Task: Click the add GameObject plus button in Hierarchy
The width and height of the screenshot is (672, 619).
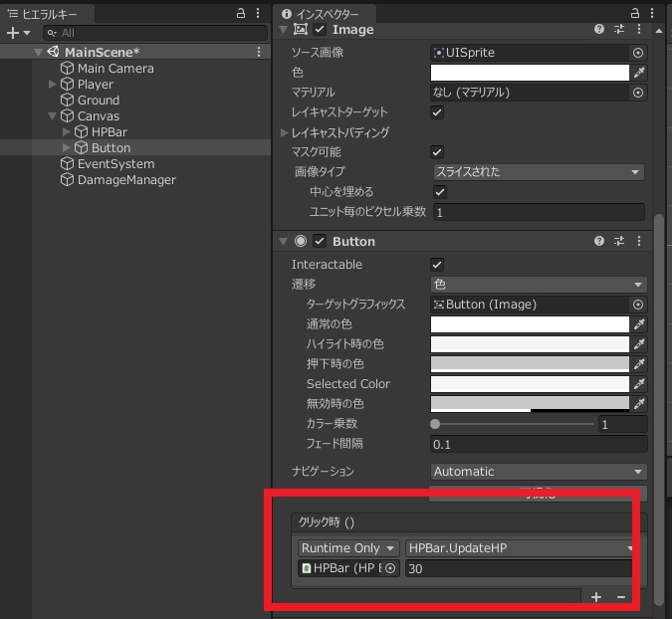Action: point(13,33)
